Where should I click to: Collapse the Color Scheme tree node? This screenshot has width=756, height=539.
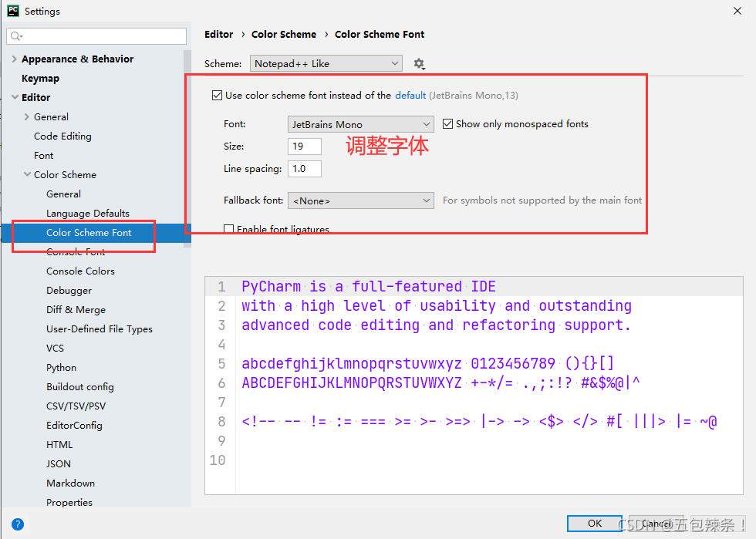(x=27, y=174)
